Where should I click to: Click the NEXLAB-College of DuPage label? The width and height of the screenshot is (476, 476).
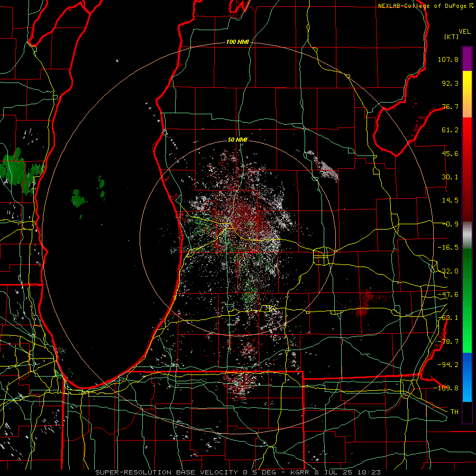[x=425, y=6]
